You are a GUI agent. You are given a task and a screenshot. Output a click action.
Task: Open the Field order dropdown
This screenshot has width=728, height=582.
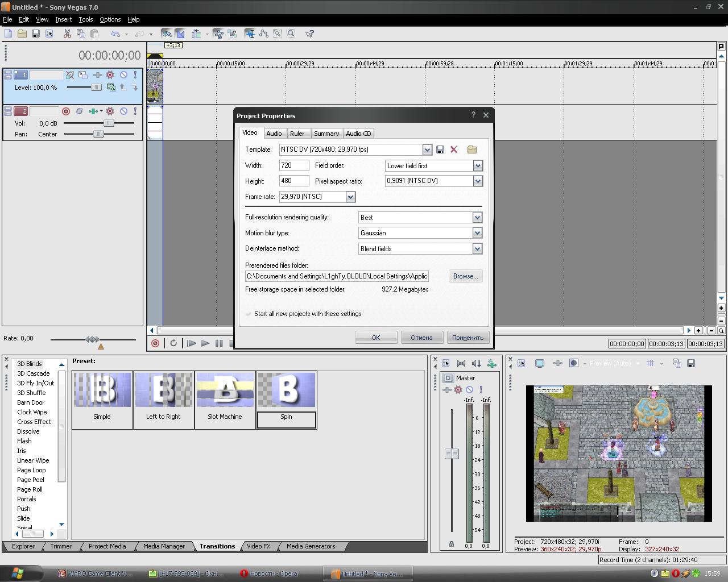[x=478, y=165]
